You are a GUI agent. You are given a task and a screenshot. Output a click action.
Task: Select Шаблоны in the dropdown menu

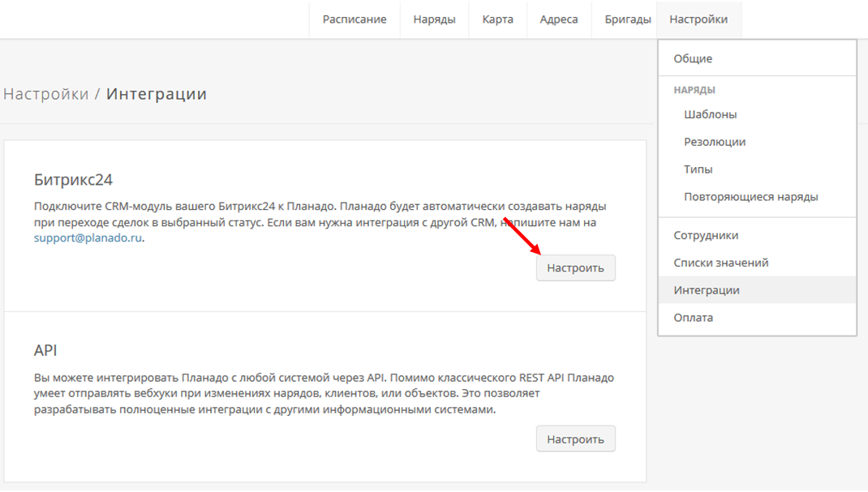[x=758, y=114]
